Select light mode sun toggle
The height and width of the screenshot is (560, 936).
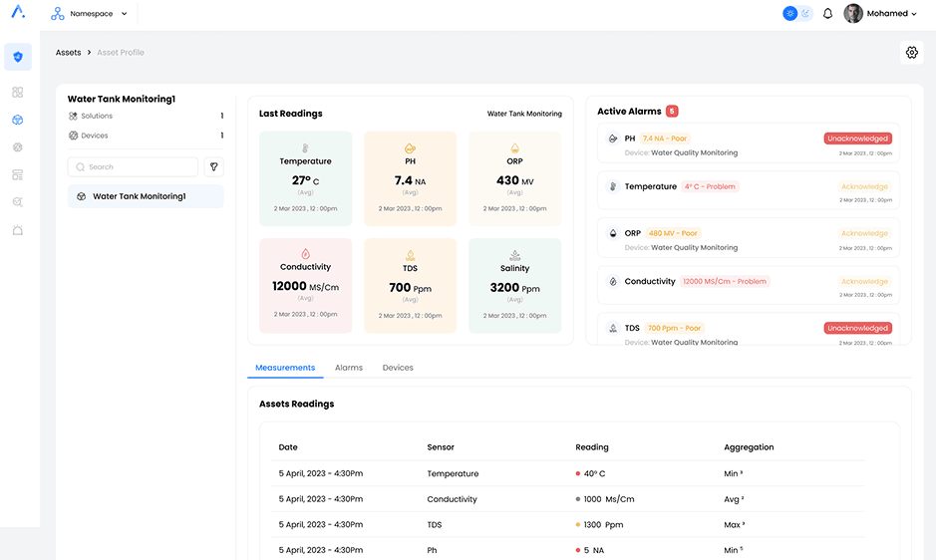[x=790, y=14]
